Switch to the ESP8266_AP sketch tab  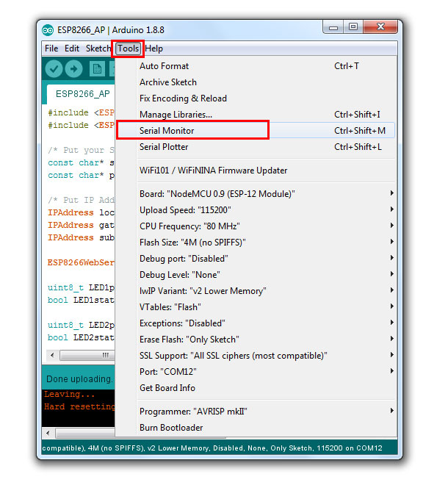82,94
